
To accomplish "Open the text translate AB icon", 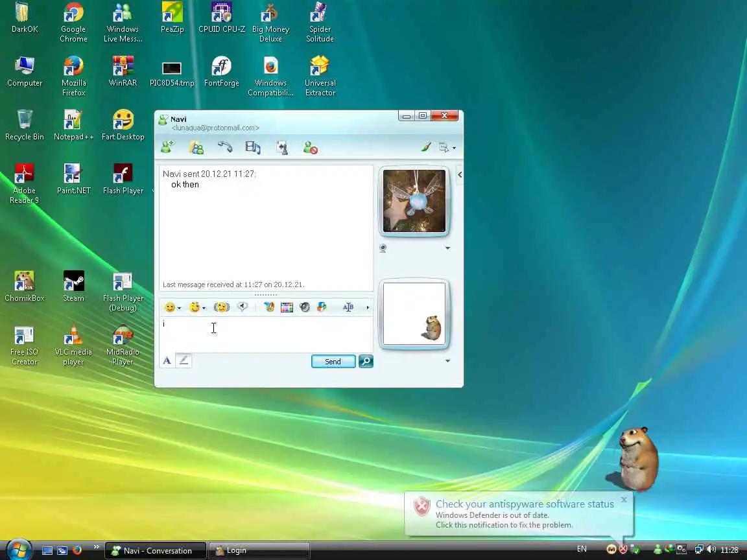I will point(348,308).
